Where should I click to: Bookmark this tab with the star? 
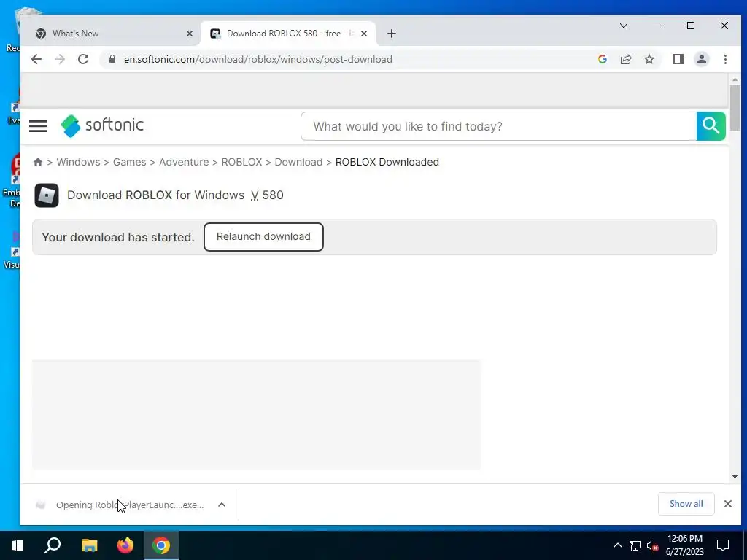[x=649, y=59]
